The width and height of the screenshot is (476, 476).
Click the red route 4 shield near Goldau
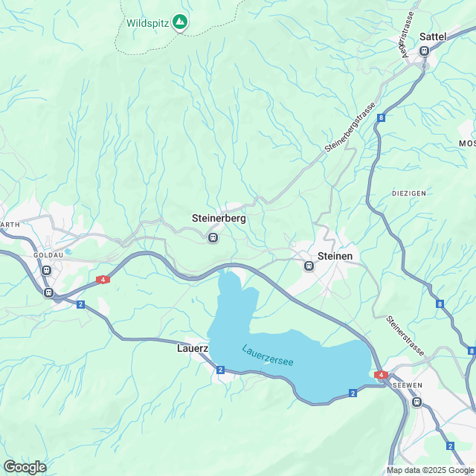(103, 280)
